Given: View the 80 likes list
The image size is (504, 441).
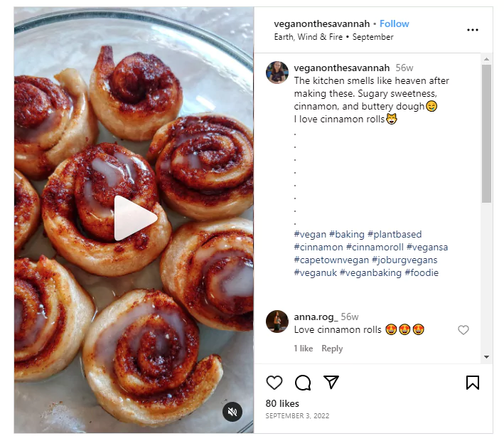Looking at the screenshot, I should tap(281, 403).
